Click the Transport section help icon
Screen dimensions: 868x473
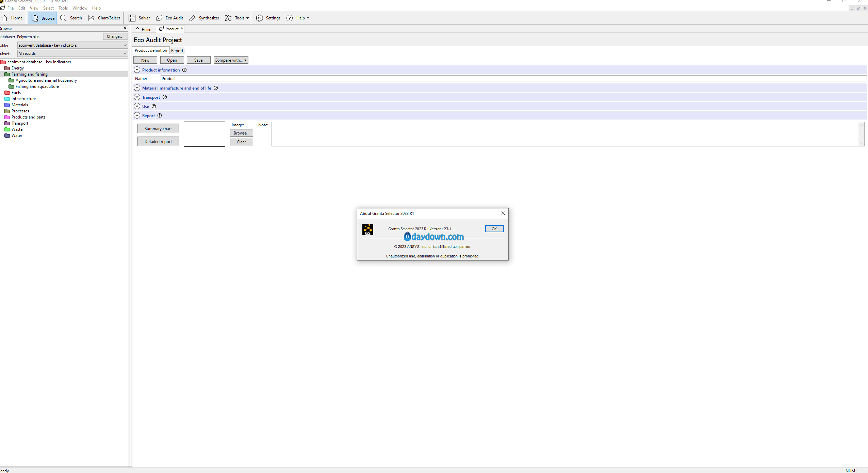click(165, 97)
